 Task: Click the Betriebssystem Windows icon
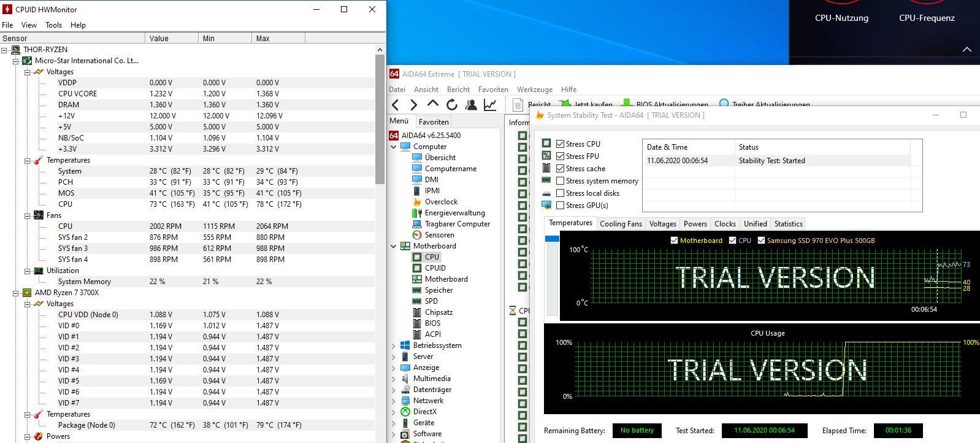(x=405, y=345)
